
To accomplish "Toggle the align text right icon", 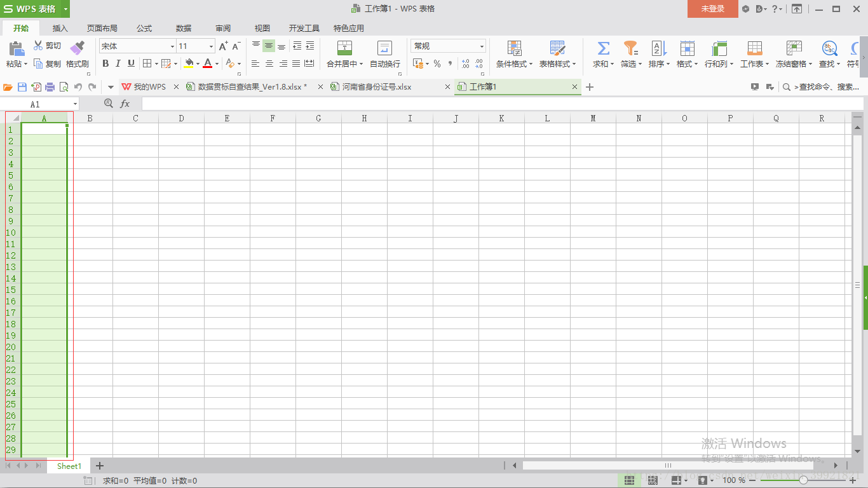I will [x=283, y=64].
